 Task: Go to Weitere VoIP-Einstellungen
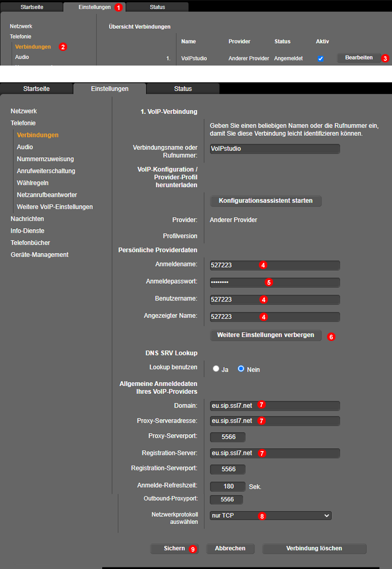click(55, 207)
